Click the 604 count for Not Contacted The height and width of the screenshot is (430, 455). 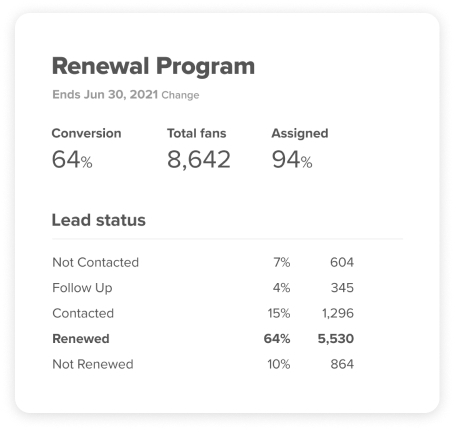(x=342, y=262)
